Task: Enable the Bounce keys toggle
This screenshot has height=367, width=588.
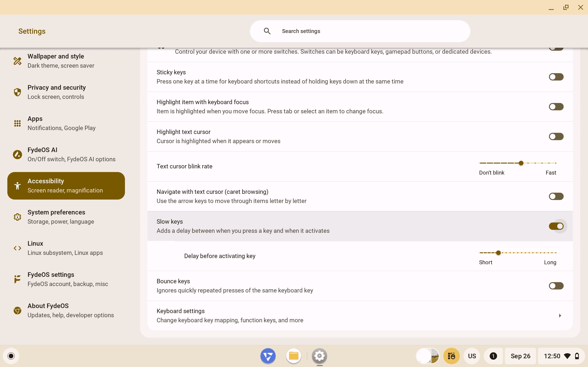Action: pos(556,286)
